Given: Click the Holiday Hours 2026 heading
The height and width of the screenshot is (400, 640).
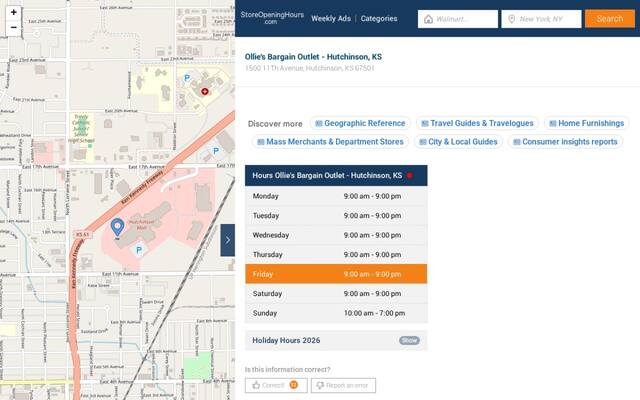Looking at the screenshot, I should 286,340.
